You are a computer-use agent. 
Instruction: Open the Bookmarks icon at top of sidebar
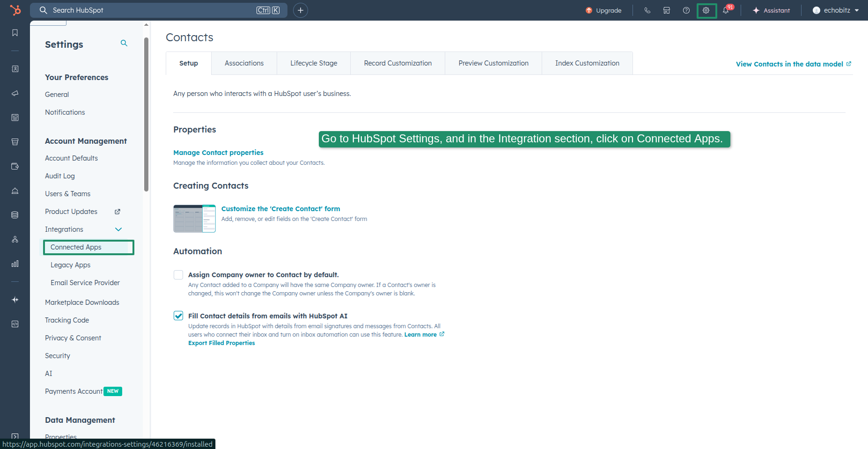click(15, 33)
